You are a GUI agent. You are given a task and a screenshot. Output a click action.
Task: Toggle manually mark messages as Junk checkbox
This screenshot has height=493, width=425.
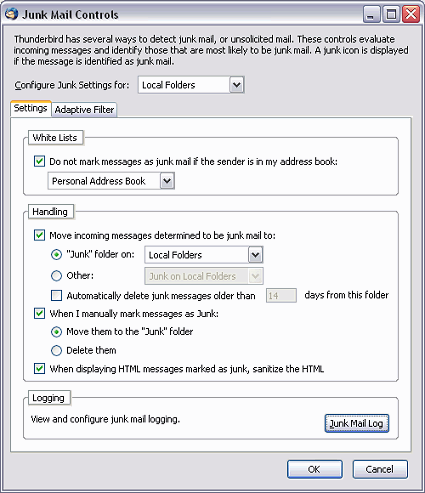point(39,314)
